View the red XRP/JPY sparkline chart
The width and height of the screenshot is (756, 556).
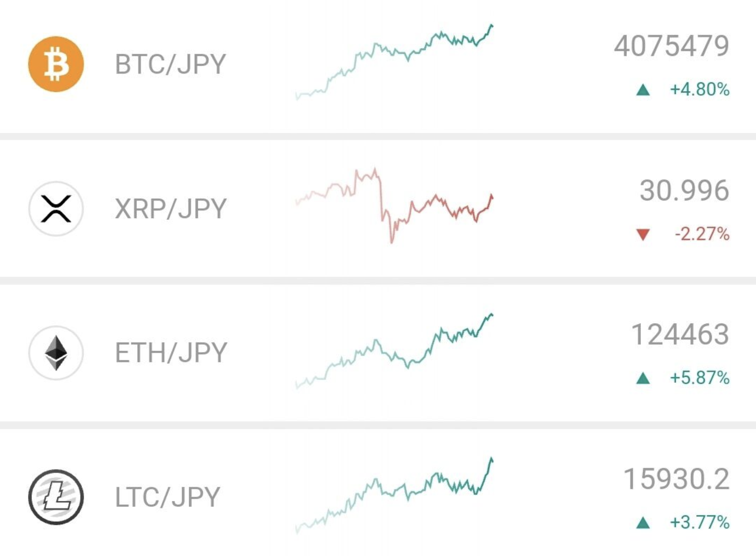[x=394, y=206]
